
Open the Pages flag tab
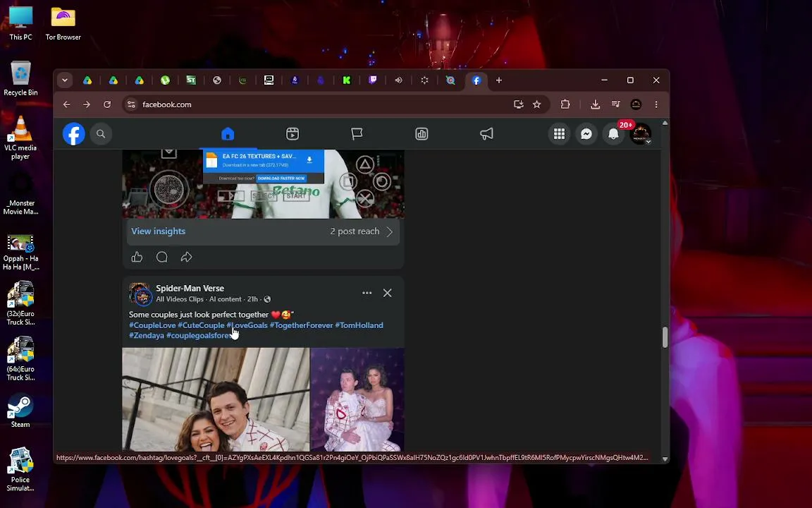357,134
